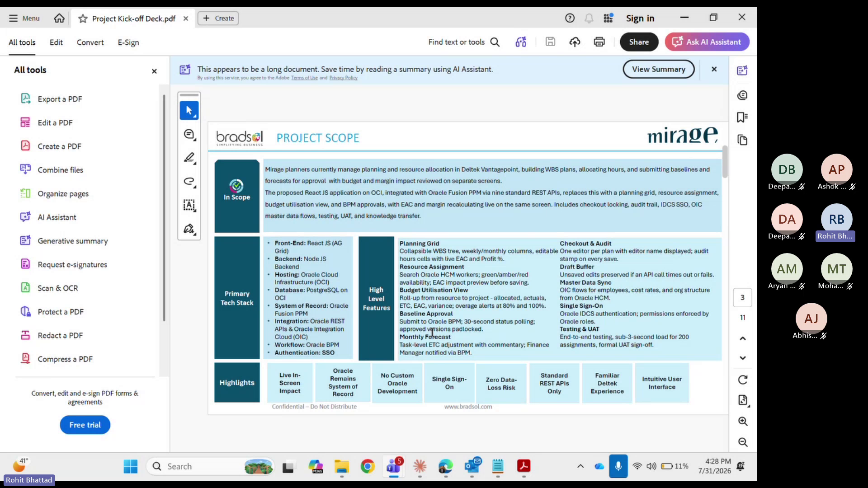The width and height of the screenshot is (868, 488).
Task: Close the Project Kick-off Deck.pdf tab
Action: click(x=186, y=19)
